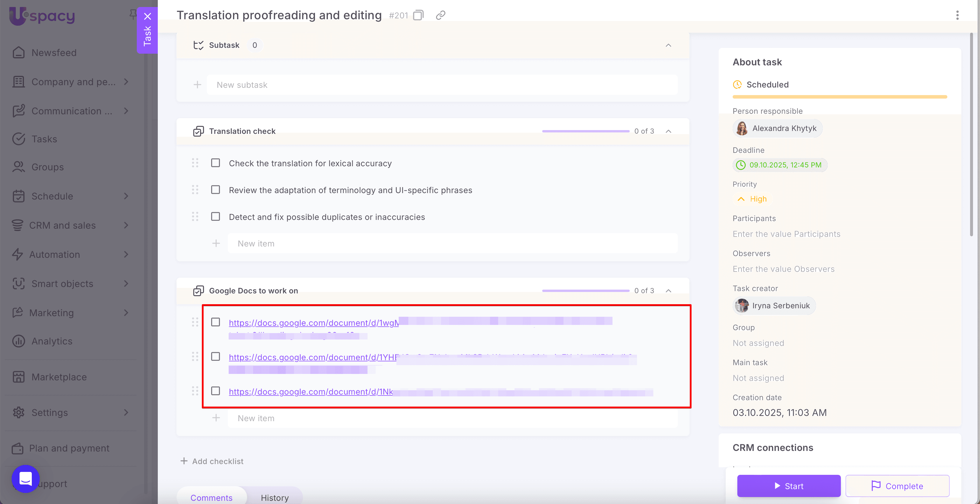Open Newsfeed from the sidebar

[x=54, y=52]
